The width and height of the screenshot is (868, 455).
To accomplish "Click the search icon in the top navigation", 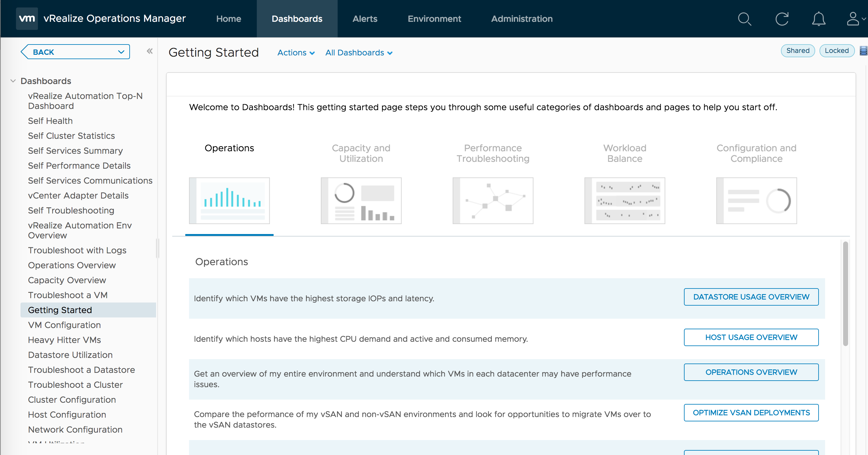I will [x=744, y=18].
